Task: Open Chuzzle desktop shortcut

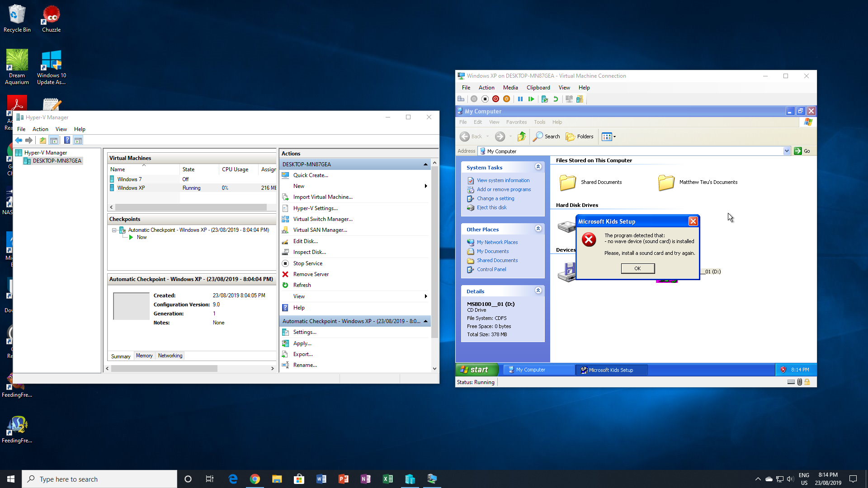Action: 51,19
